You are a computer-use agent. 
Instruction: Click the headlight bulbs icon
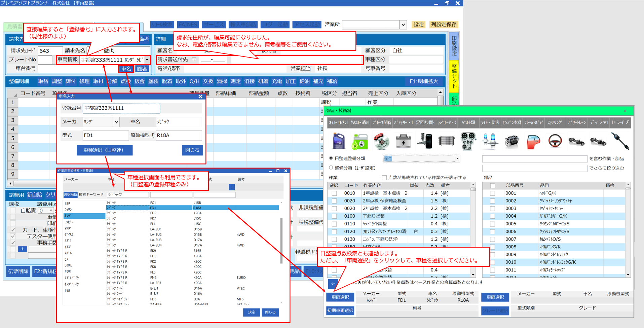tap(490, 141)
